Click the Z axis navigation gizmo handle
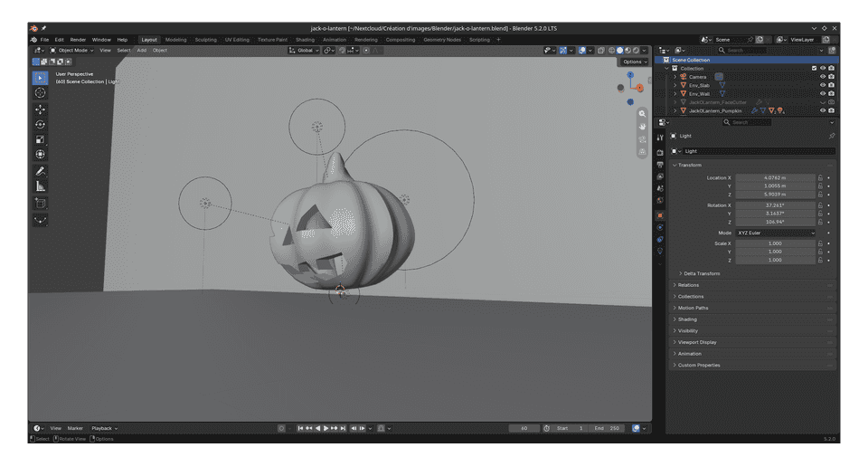Screen dimensions: 868x476 pos(630,74)
